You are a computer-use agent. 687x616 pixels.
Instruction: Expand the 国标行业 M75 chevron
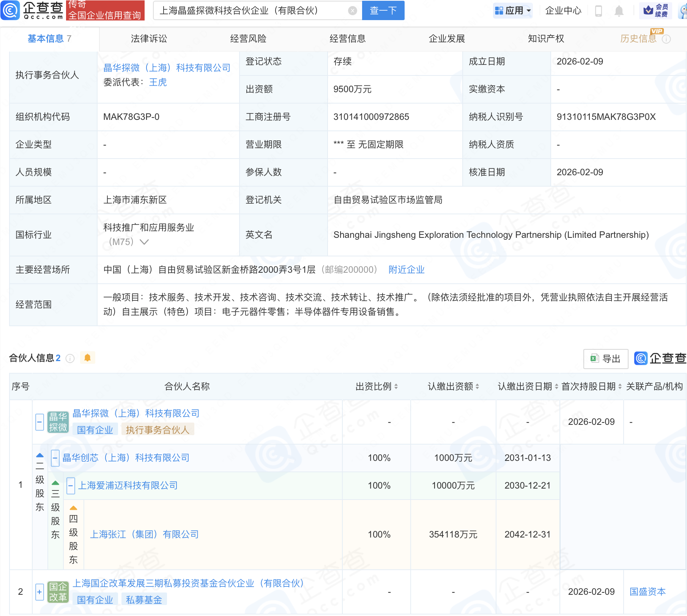[x=144, y=242]
